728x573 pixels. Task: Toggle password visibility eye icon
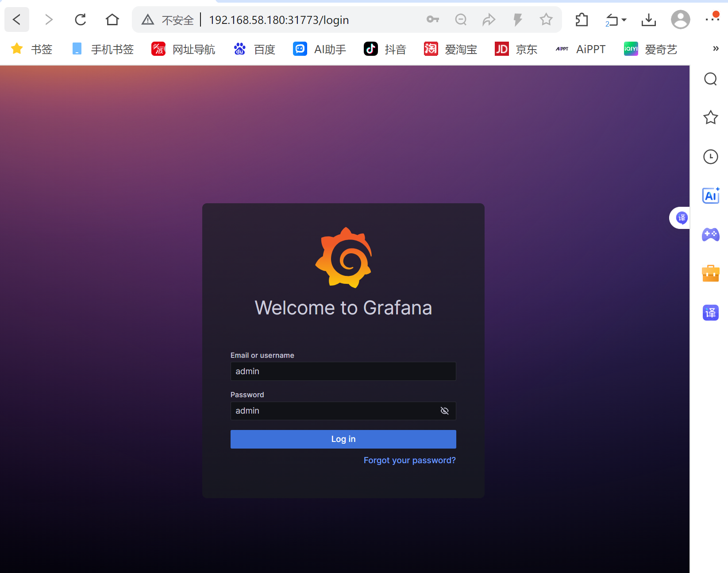[x=445, y=411]
